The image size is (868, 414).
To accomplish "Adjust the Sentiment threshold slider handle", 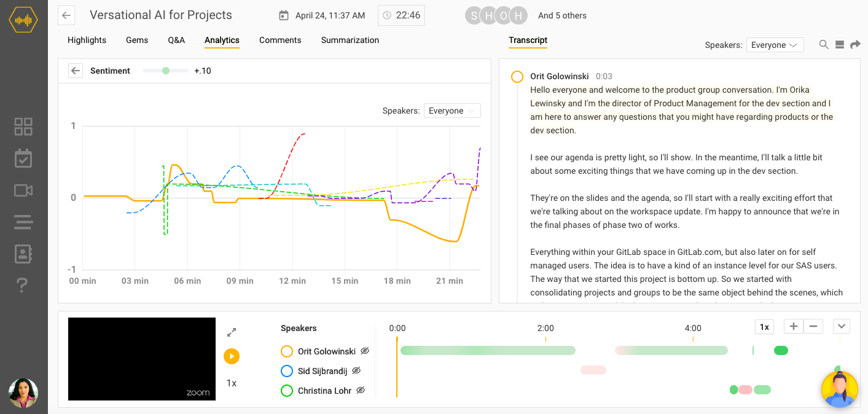I will point(166,71).
